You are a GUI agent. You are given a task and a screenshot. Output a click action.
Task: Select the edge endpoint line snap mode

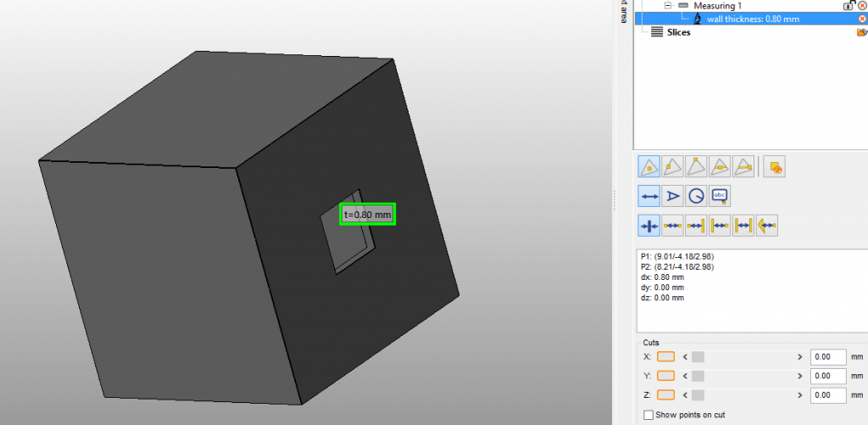[743, 166]
